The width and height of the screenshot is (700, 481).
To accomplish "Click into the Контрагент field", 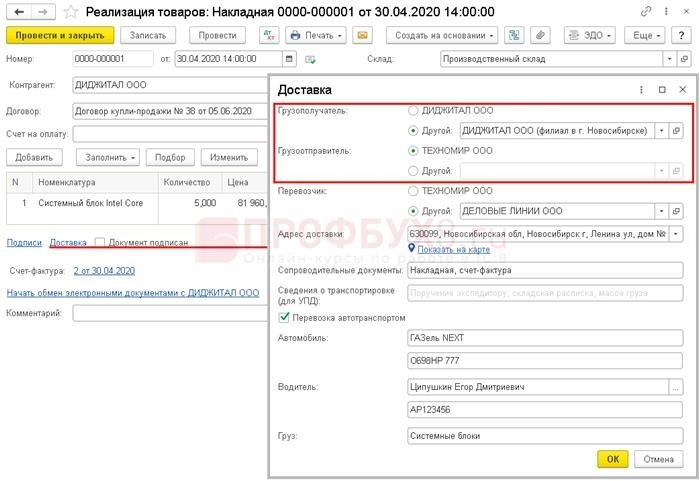I will [170, 85].
